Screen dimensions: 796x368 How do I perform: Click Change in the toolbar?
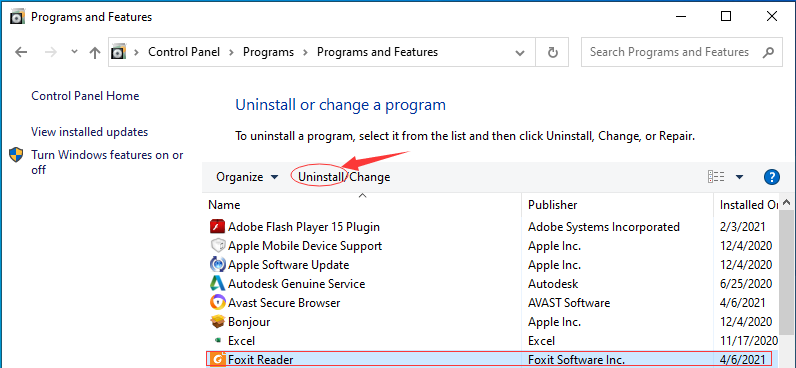click(370, 177)
